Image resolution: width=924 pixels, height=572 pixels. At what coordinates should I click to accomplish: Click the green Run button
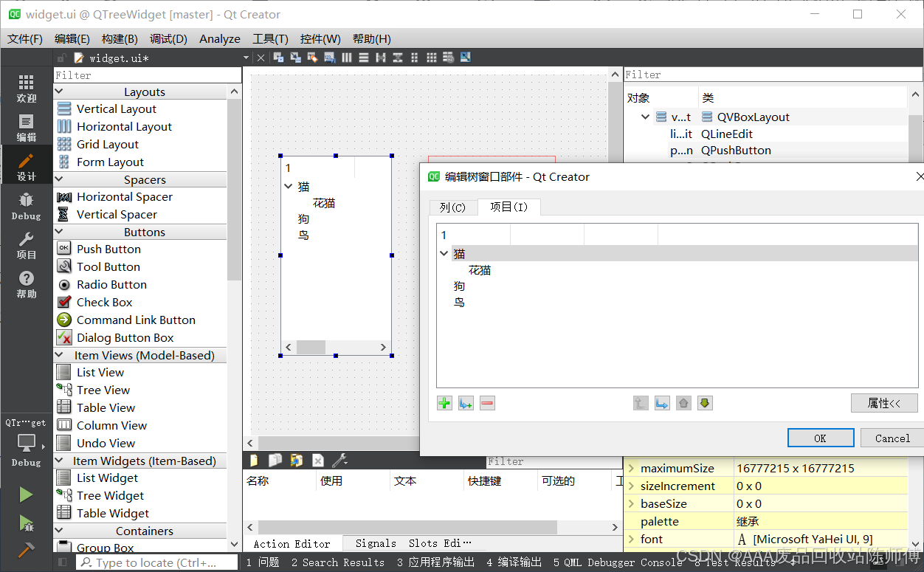[26, 495]
